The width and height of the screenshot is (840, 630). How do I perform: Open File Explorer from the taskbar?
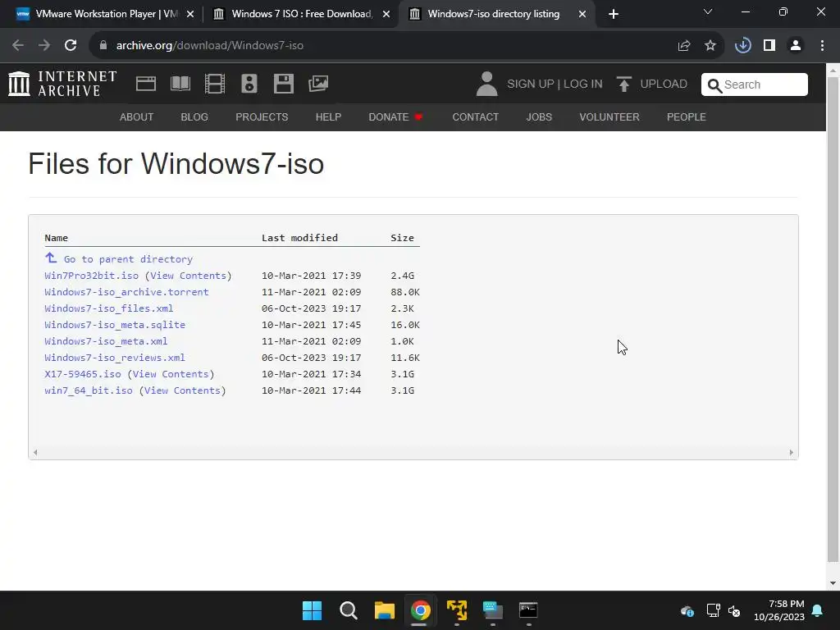click(384, 610)
